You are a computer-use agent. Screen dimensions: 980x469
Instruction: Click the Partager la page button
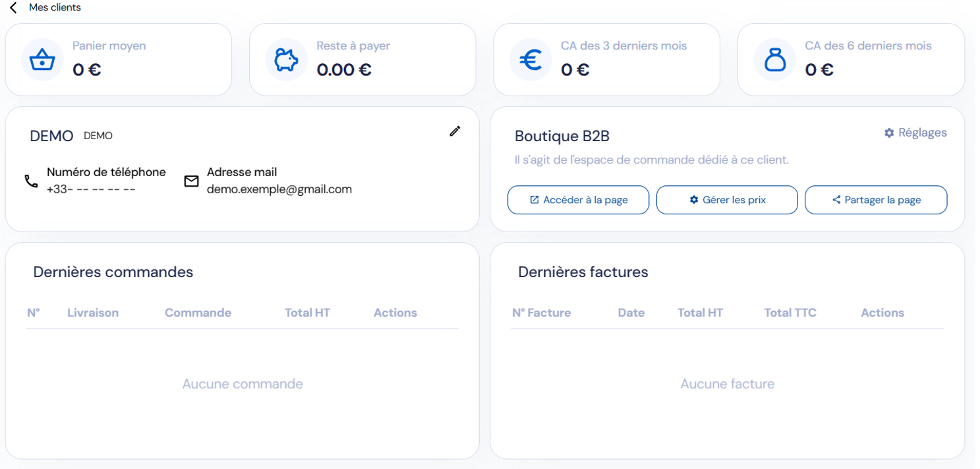click(x=876, y=200)
